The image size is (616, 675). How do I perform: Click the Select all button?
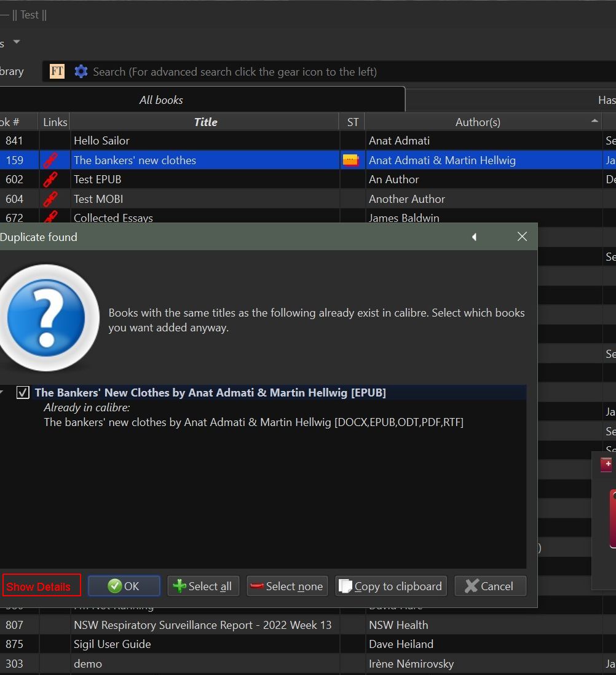click(203, 586)
